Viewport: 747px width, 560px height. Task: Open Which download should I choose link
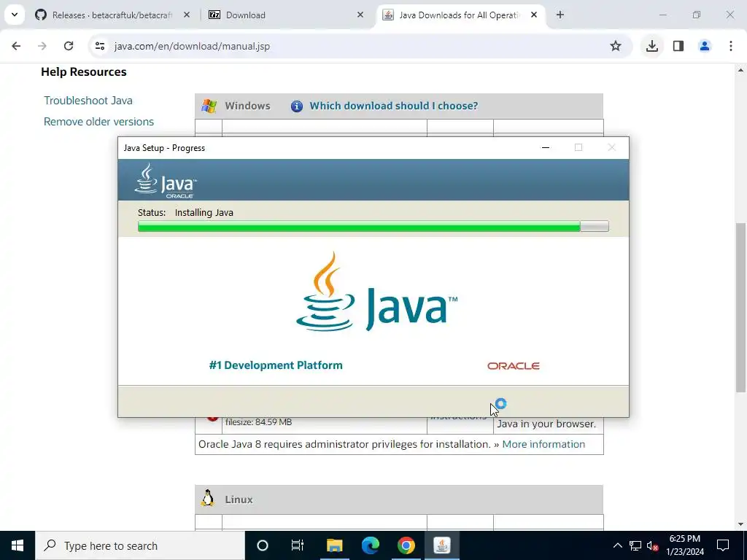point(393,106)
